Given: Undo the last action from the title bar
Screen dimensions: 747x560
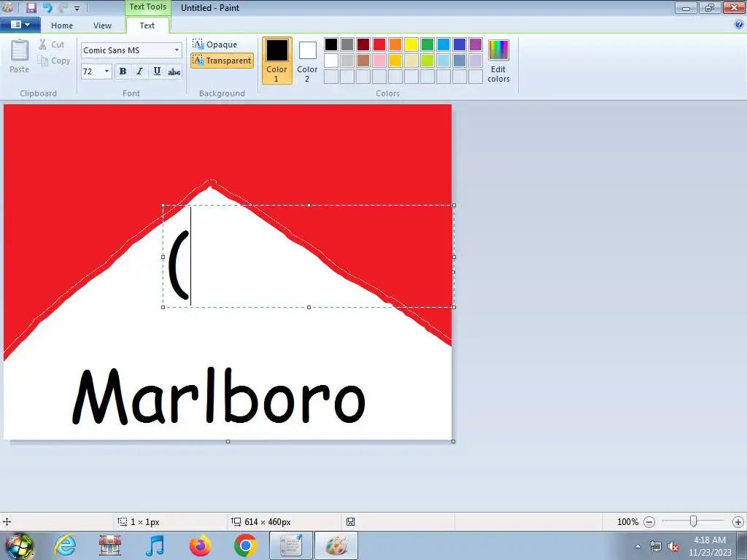Looking at the screenshot, I should point(47,7).
